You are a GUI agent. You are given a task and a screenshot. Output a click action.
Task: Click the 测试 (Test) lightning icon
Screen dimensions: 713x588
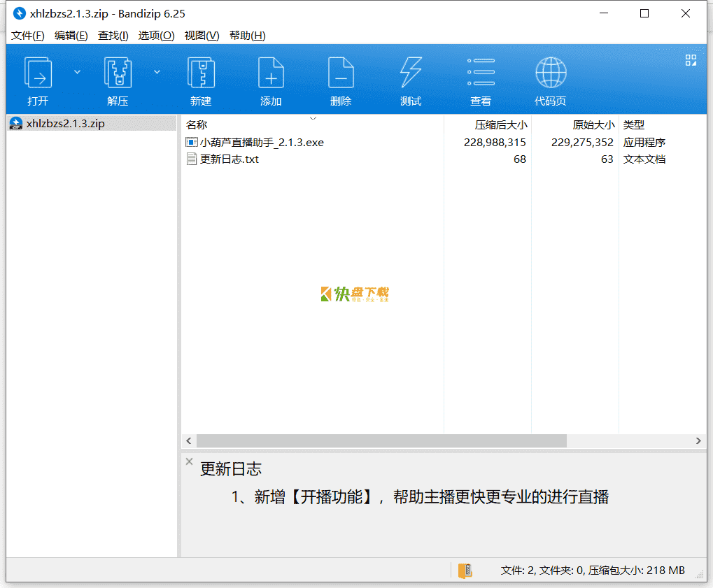click(x=411, y=73)
